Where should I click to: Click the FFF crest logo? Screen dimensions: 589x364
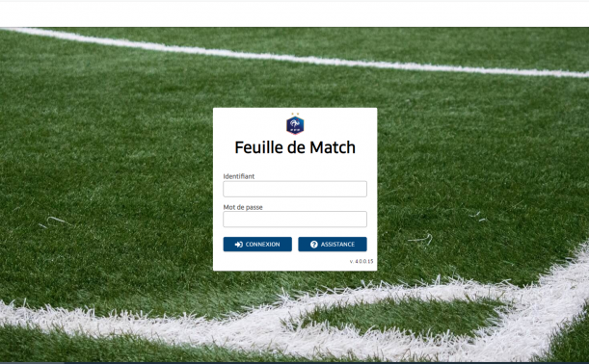pyautogui.click(x=295, y=125)
